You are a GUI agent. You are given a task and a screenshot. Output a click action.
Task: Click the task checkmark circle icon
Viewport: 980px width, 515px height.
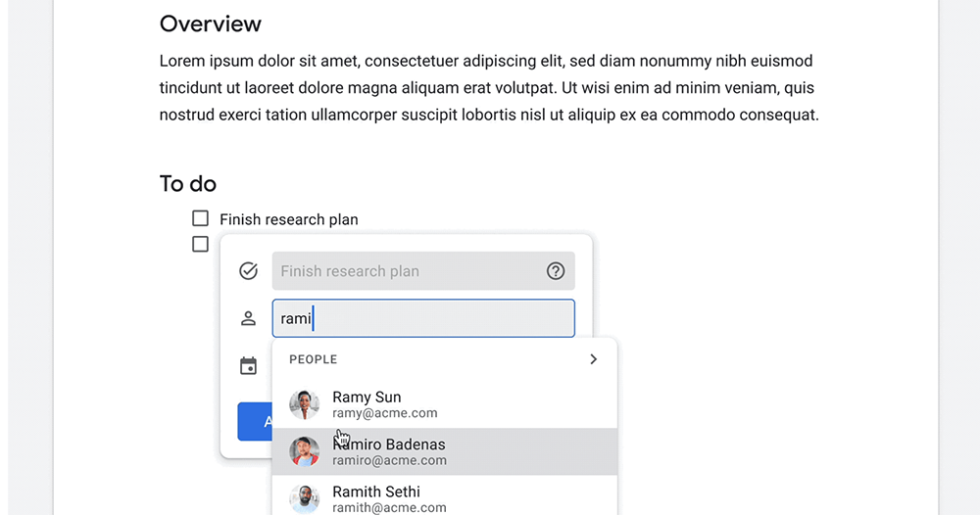click(248, 271)
